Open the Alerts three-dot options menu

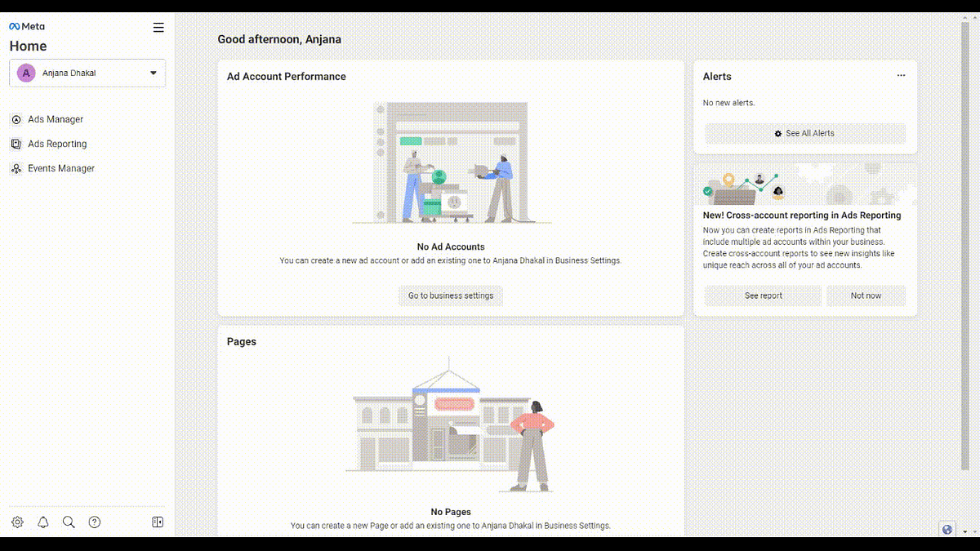point(901,76)
